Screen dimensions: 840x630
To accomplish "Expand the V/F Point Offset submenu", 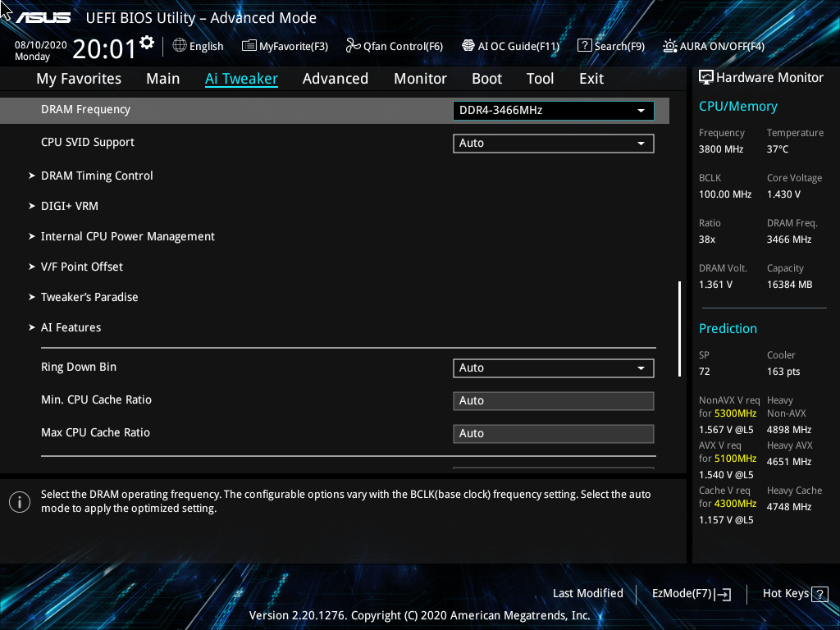I will [81, 267].
